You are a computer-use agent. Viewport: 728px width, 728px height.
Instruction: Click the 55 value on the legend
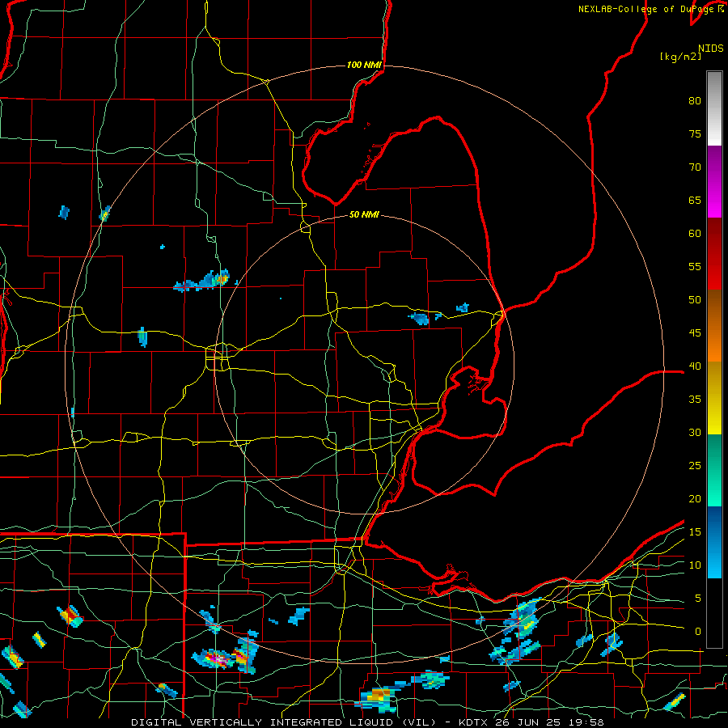tap(695, 266)
